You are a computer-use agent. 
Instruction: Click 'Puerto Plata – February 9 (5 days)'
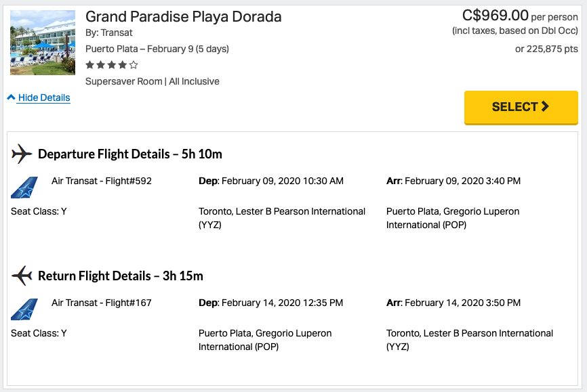(157, 49)
